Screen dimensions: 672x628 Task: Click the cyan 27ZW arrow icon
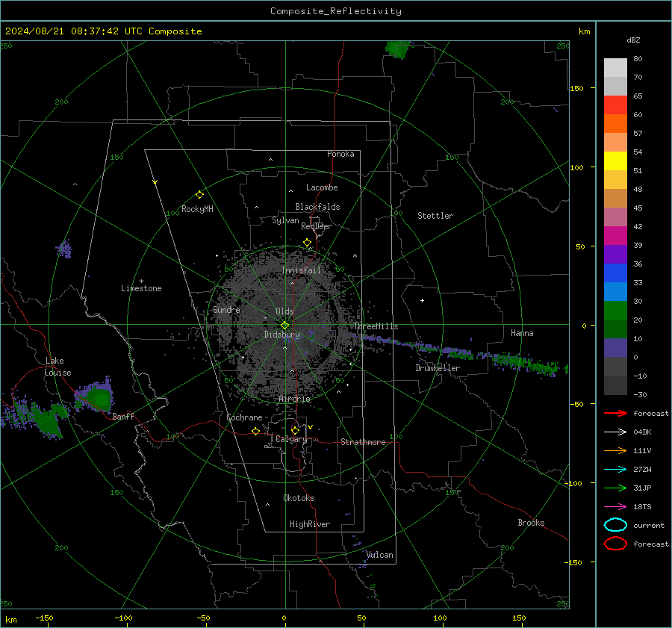[x=615, y=470]
